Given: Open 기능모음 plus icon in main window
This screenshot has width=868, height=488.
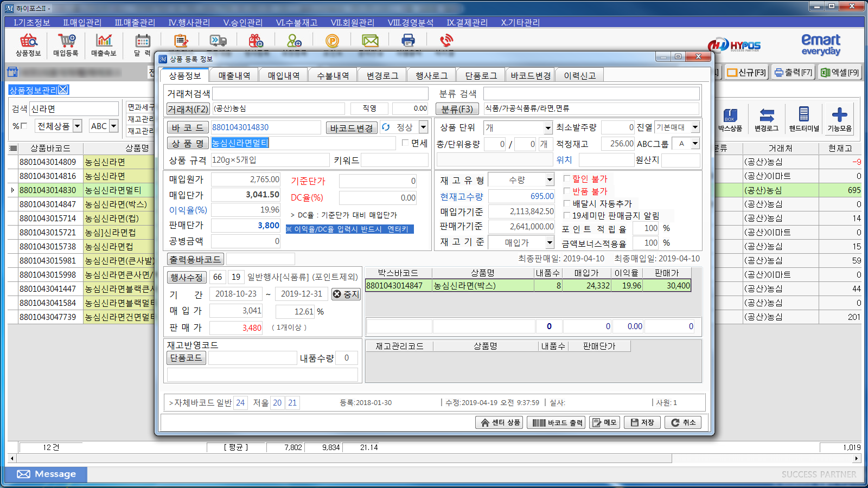Looking at the screenshot, I should point(839,120).
